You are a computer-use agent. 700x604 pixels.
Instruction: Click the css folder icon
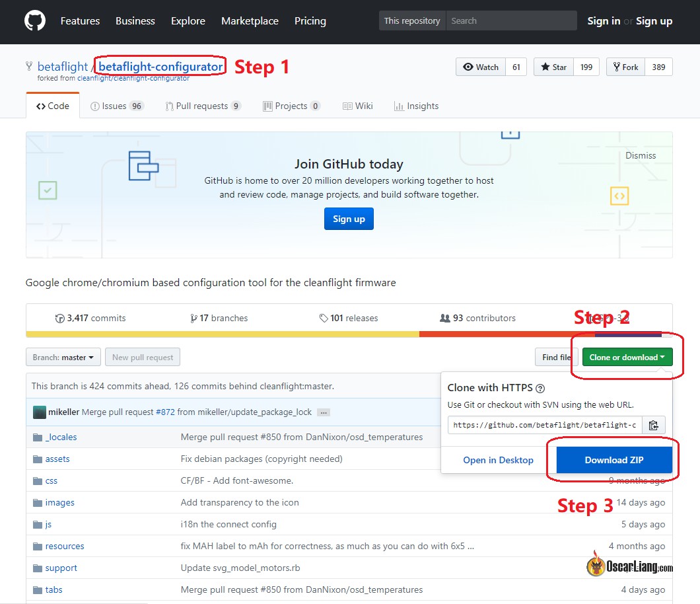click(38, 481)
